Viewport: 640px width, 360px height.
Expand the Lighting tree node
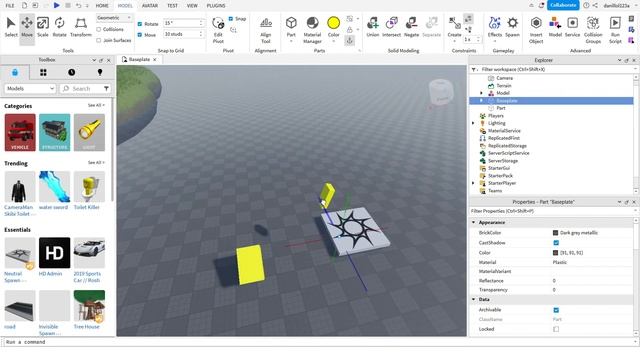[473, 123]
